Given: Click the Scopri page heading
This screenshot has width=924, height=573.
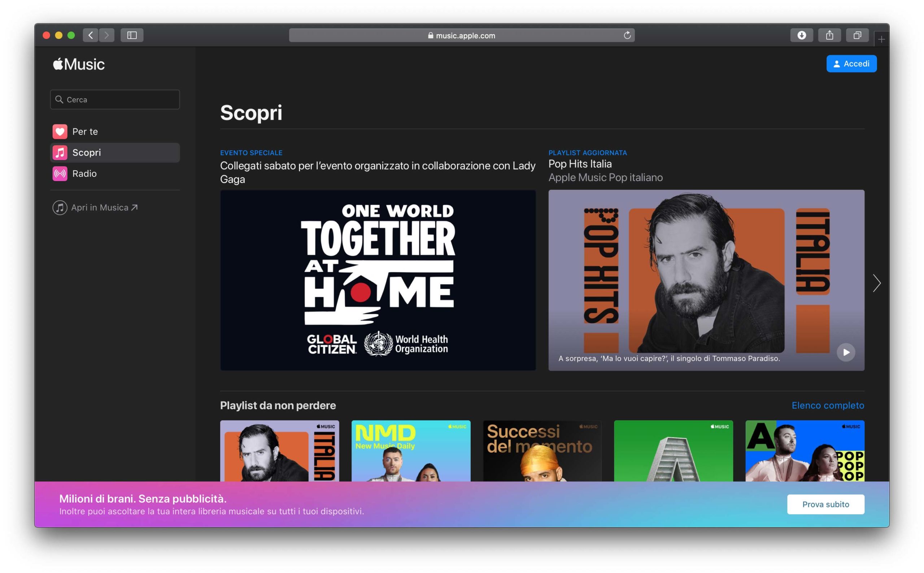Looking at the screenshot, I should [x=251, y=113].
